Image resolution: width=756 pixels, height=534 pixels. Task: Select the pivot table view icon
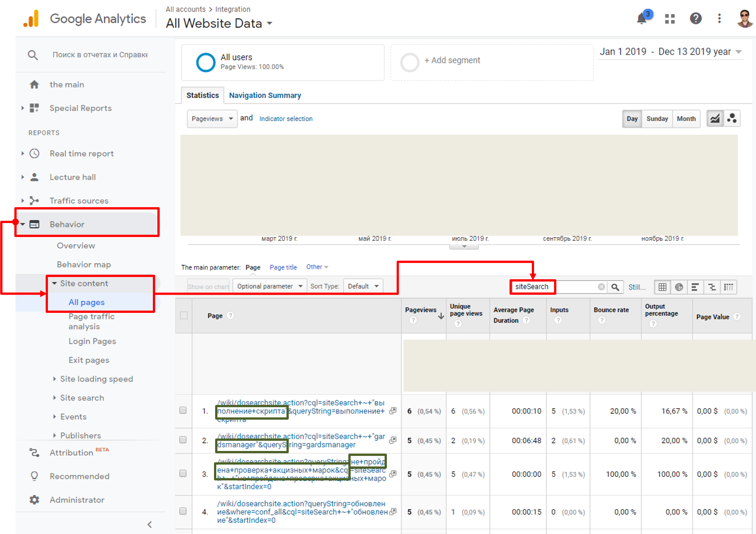coord(728,287)
